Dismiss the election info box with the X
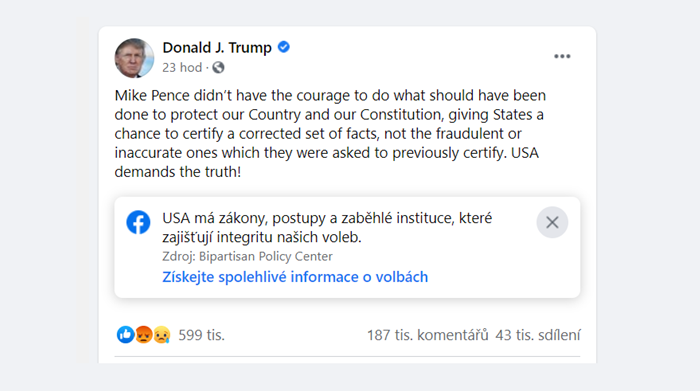 click(552, 222)
